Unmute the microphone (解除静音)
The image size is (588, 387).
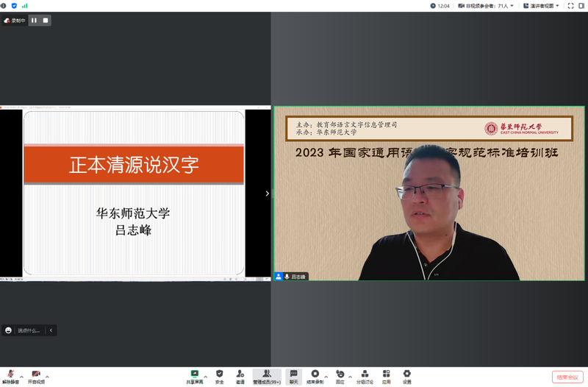10,375
